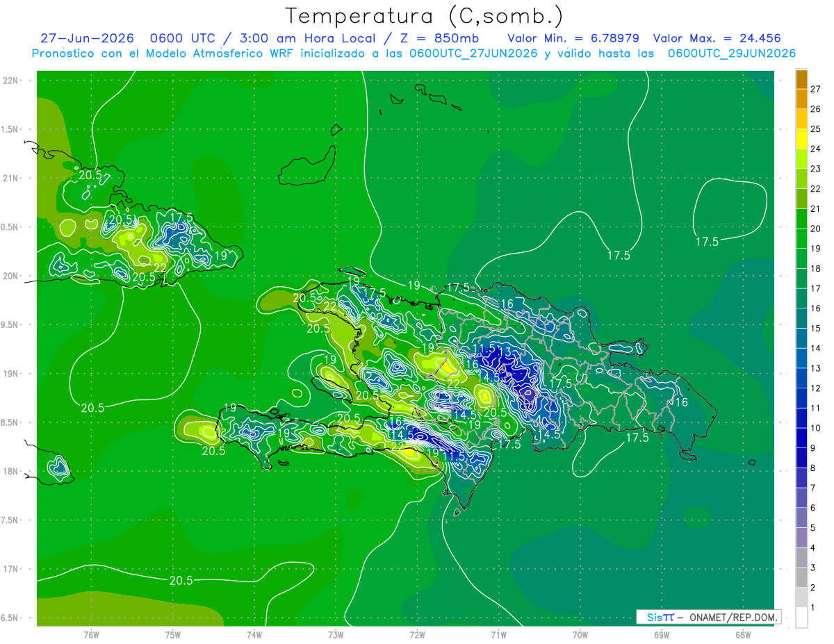The image size is (834, 644).
Task: Click the color scale label '25'
Action: pyautogui.click(x=815, y=129)
